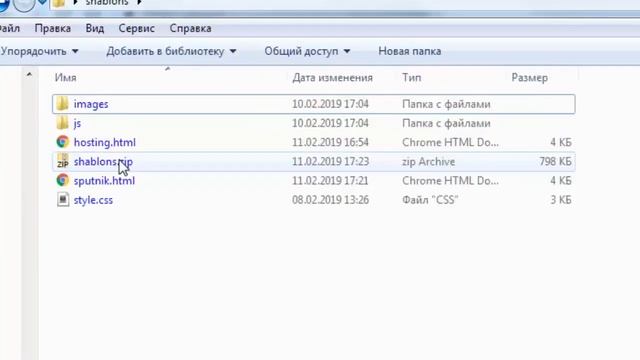Select the hosting.html file name
640x360 pixels.
pyautogui.click(x=104, y=142)
